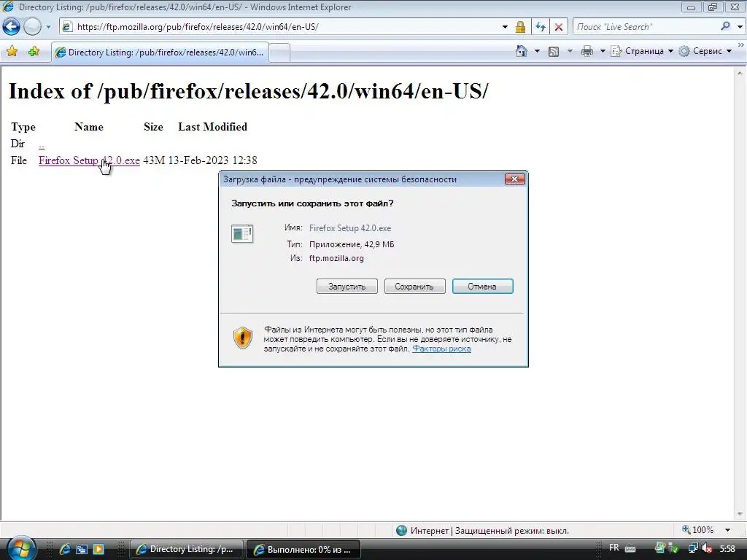Viewport: 747px width, 560px height.
Task: Click the 100% zoom level button
Action: pos(698,530)
